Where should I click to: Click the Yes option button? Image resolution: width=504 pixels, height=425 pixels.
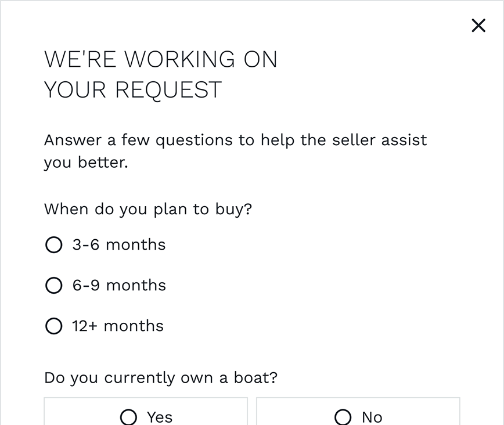146,415
